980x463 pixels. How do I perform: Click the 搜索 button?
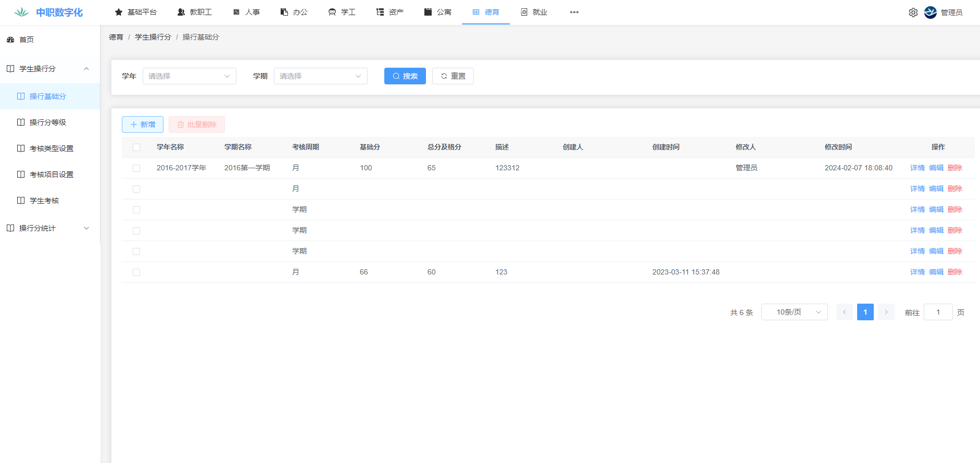point(405,76)
